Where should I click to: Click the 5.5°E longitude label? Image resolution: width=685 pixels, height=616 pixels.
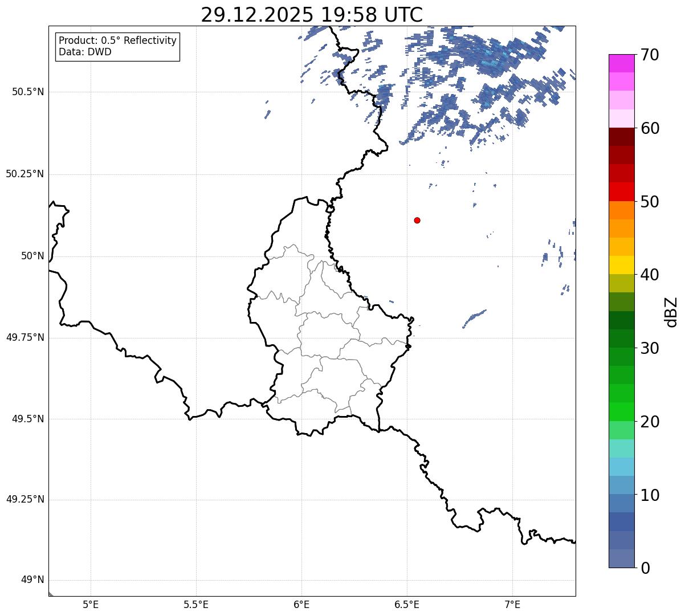[196, 605]
